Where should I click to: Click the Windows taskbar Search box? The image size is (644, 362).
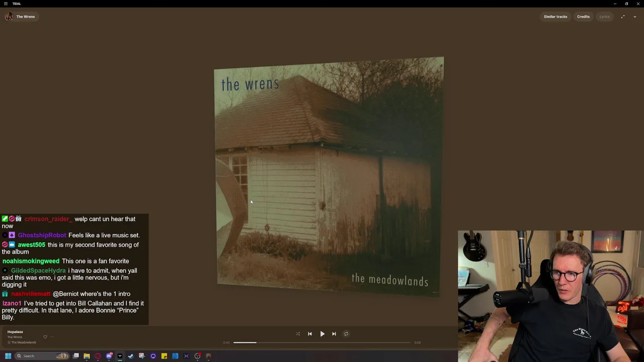click(x=42, y=356)
